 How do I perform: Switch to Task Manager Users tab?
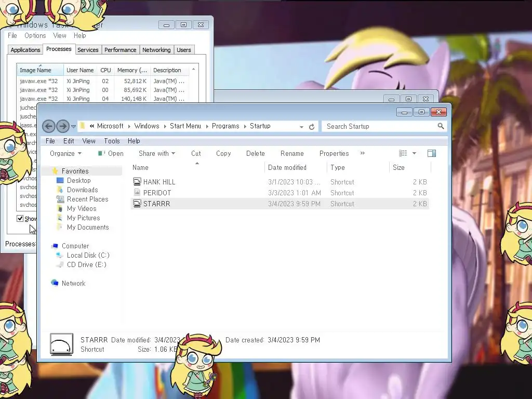pos(183,50)
